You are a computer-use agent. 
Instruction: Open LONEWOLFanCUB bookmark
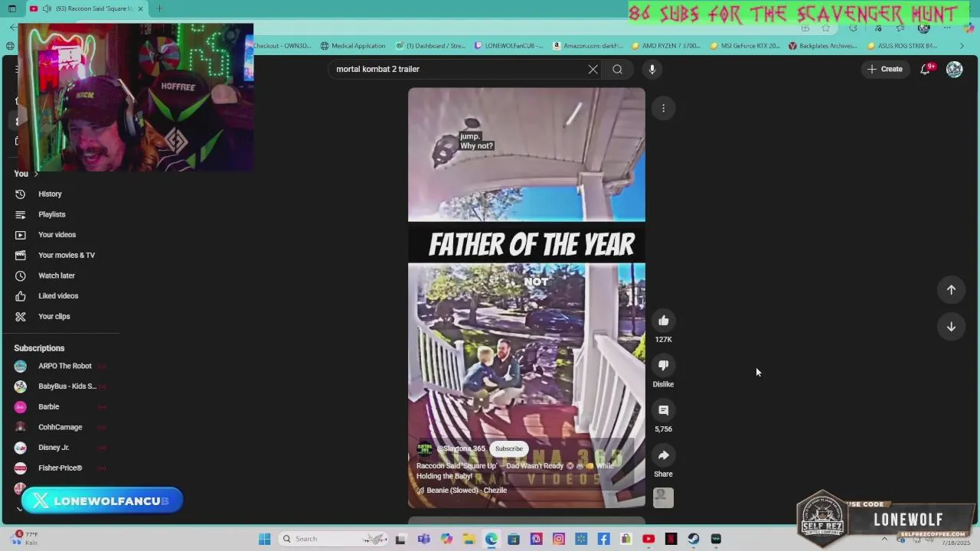pyautogui.click(x=509, y=46)
